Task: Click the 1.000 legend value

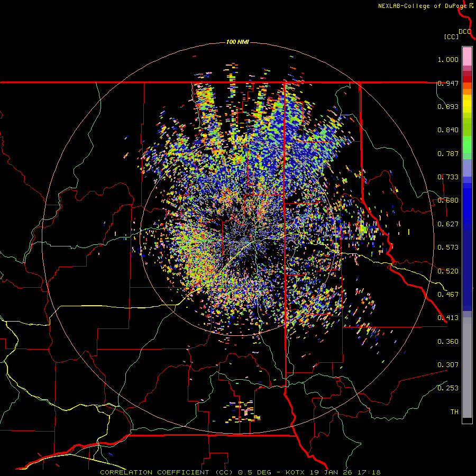Action: point(448,59)
